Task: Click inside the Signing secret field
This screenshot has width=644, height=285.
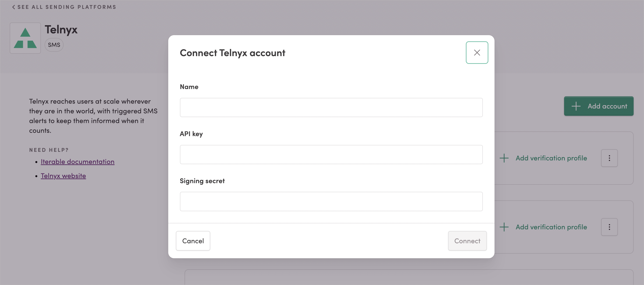Action: pos(331,201)
